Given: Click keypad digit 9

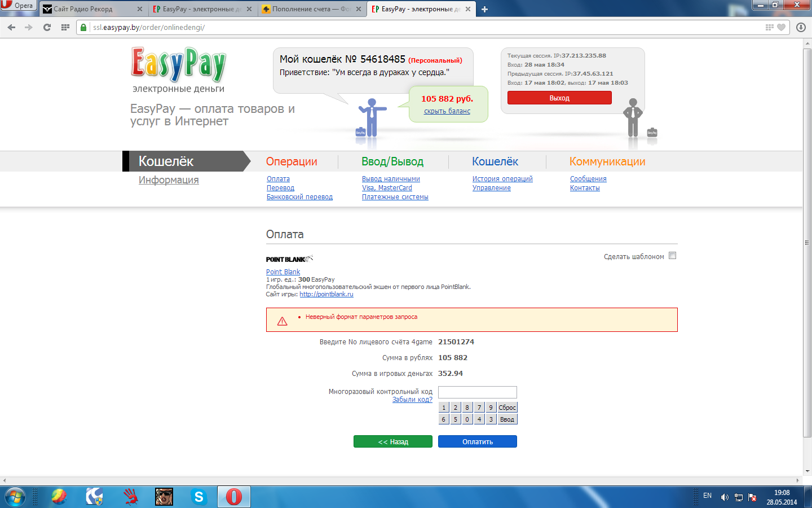Looking at the screenshot, I should [x=491, y=408].
